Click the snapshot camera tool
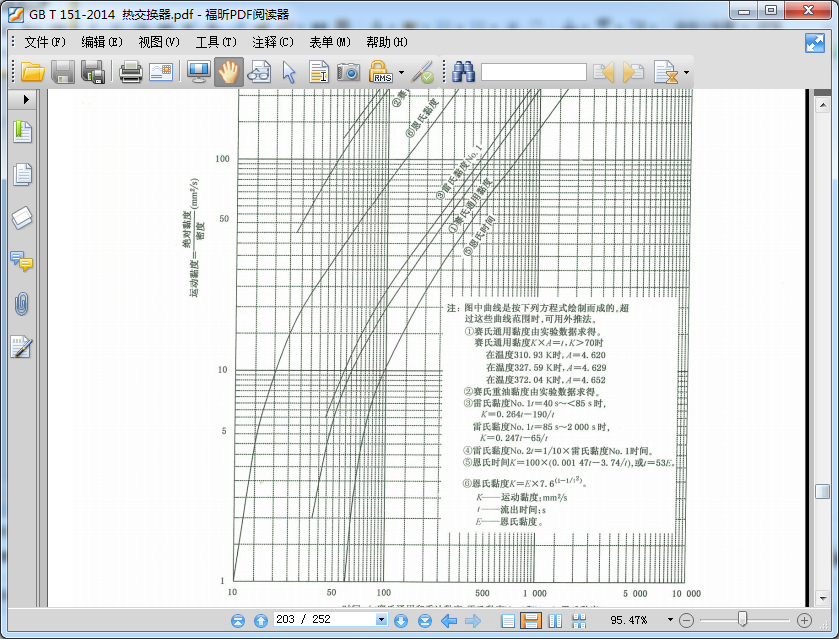The width and height of the screenshot is (839, 639). pos(348,72)
